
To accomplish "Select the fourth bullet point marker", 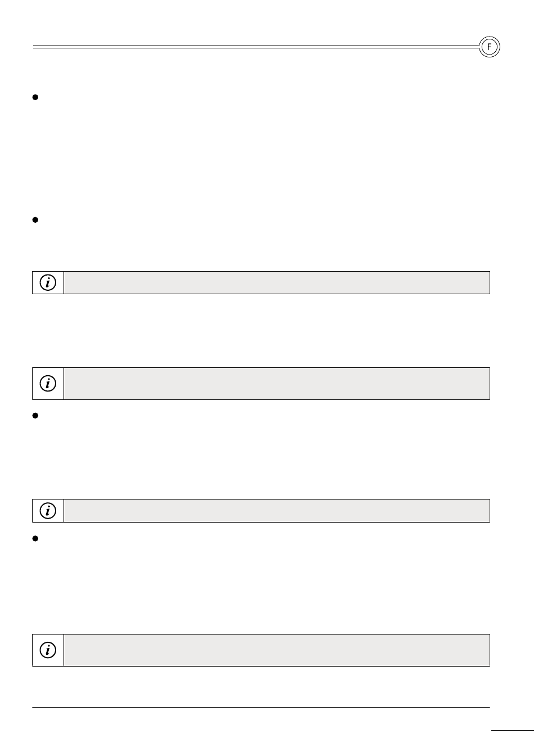I will click(35, 538).
